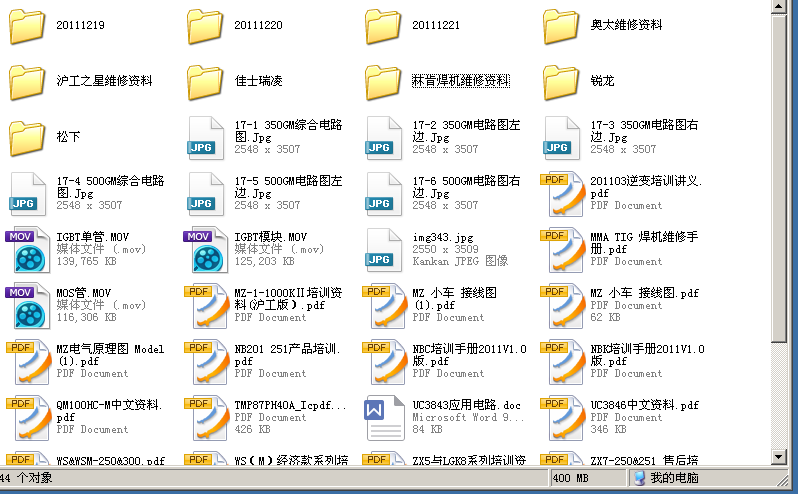Select JPG icon of img343.jpg
The width and height of the screenshot is (798, 494).
tap(384, 250)
